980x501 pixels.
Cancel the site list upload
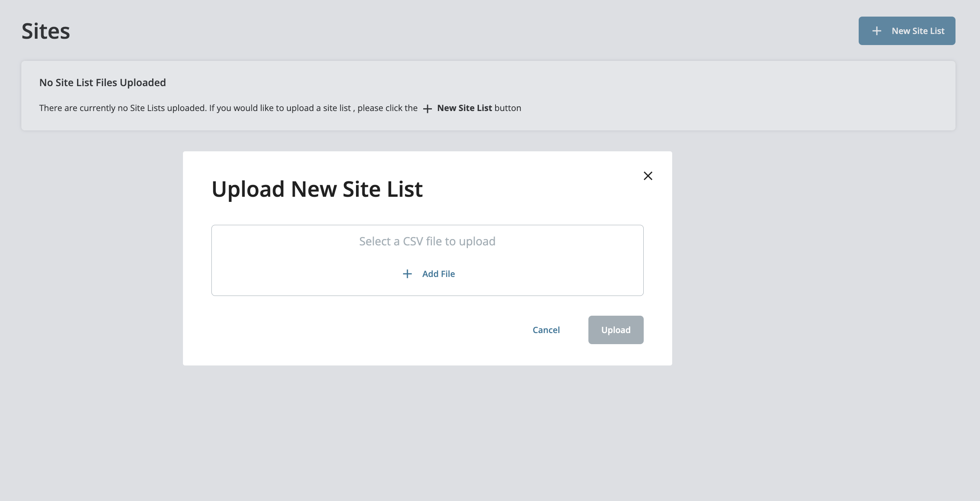(x=546, y=330)
